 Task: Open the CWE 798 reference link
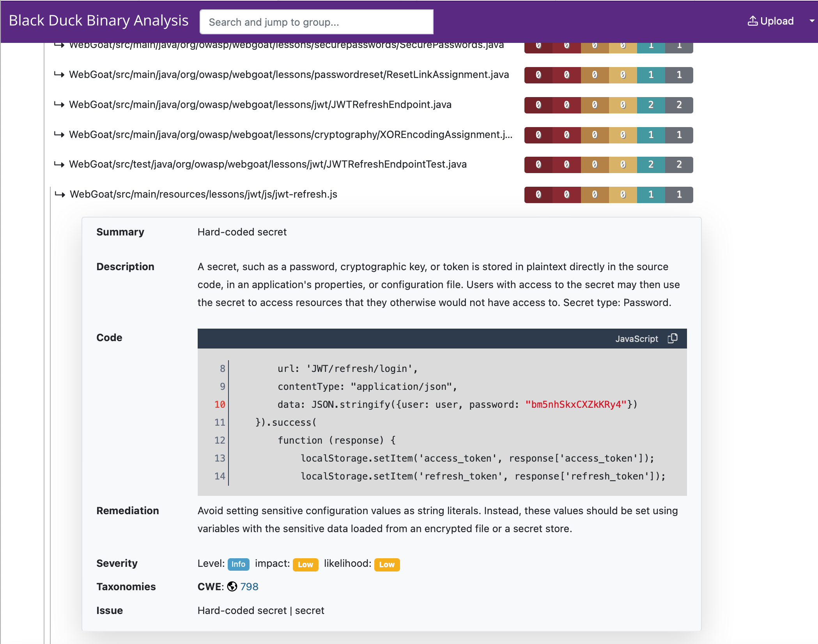coord(249,587)
